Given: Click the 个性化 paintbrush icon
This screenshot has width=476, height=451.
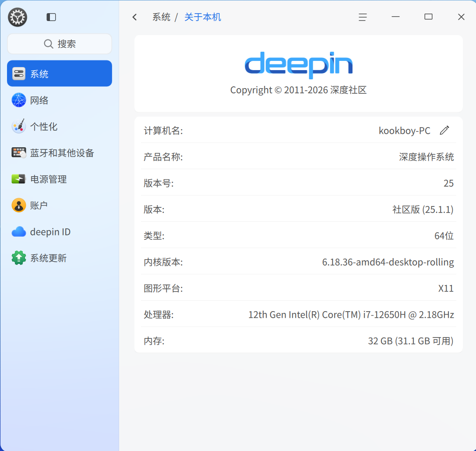Looking at the screenshot, I should pyautogui.click(x=19, y=126).
